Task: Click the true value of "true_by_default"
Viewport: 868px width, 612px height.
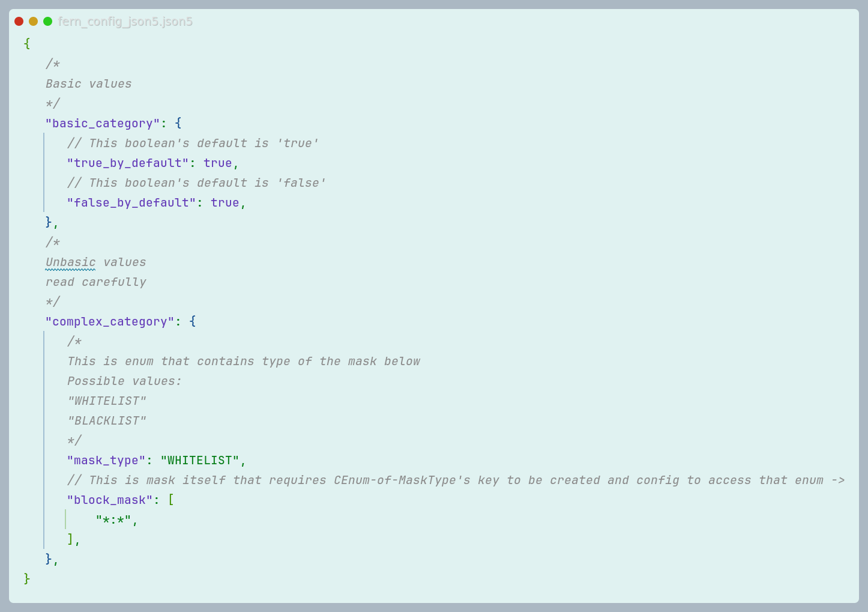Action: click(218, 163)
